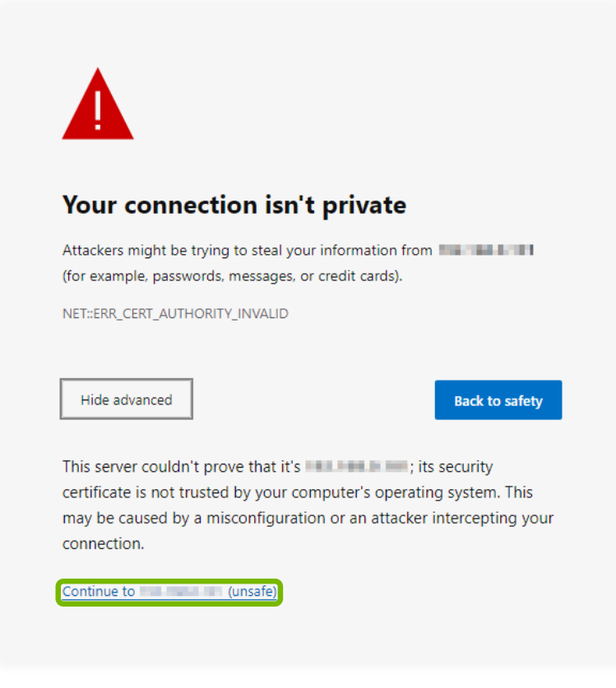This screenshot has width=616, height=688.
Task: Click the word "connection." ending the paragraph
Action: (x=104, y=544)
